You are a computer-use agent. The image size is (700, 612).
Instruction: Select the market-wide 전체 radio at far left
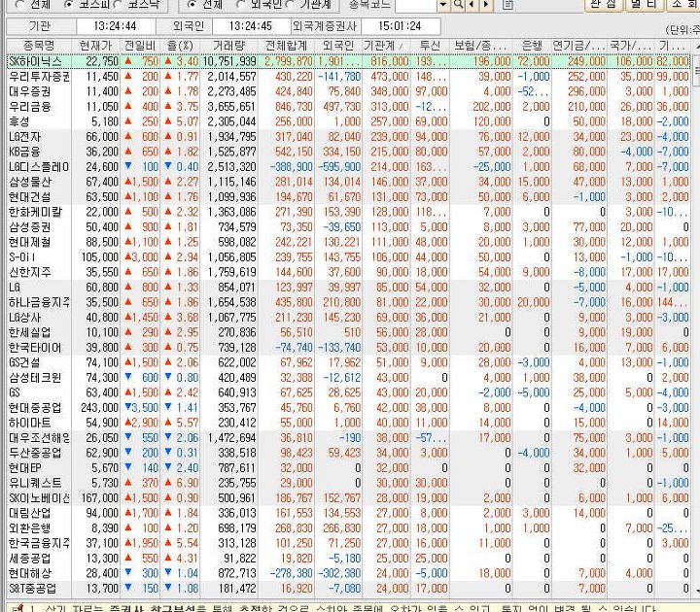coord(19,5)
